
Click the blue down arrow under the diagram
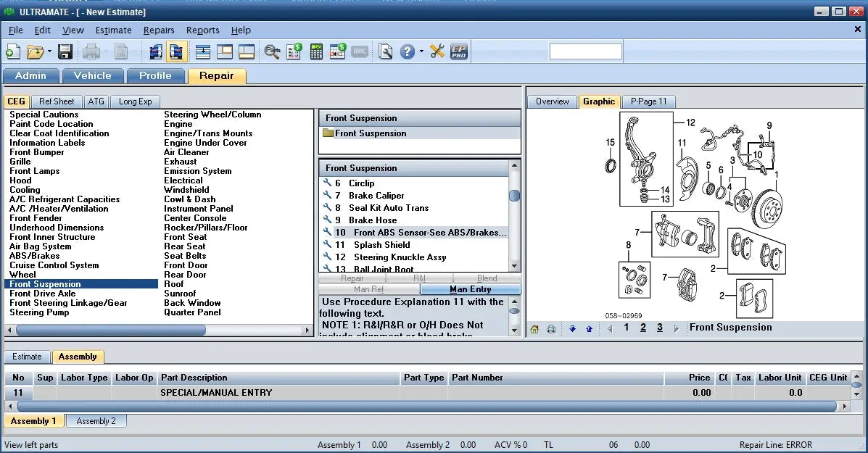pyautogui.click(x=572, y=328)
